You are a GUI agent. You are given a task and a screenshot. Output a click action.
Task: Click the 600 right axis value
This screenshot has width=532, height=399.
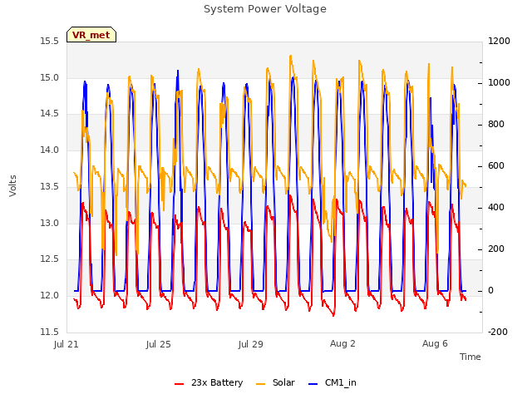point(496,166)
